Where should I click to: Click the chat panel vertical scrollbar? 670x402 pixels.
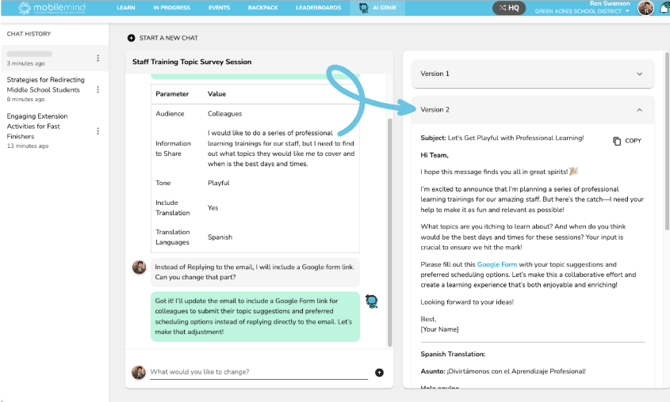point(390,200)
